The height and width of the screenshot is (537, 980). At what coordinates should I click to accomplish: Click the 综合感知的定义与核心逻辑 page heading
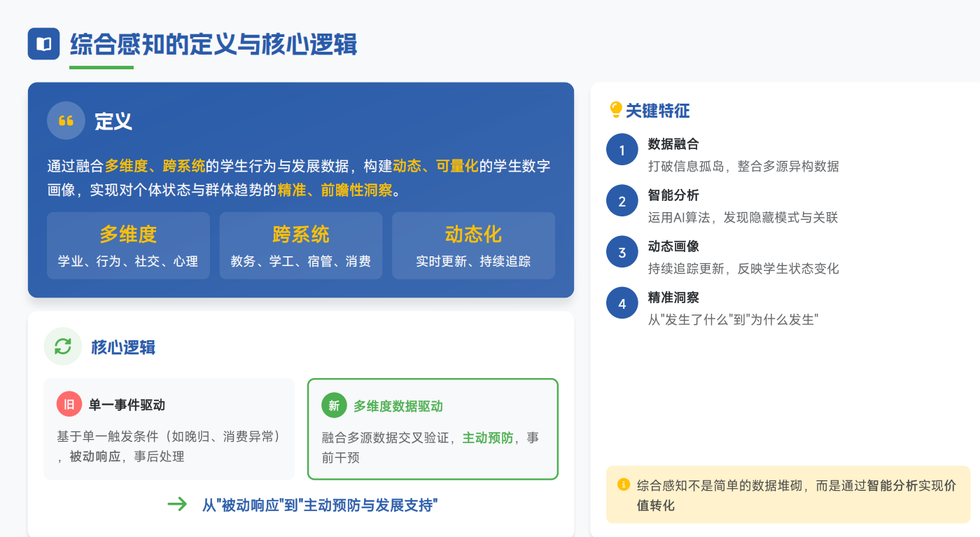pyautogui.click(x=213, y=45)
